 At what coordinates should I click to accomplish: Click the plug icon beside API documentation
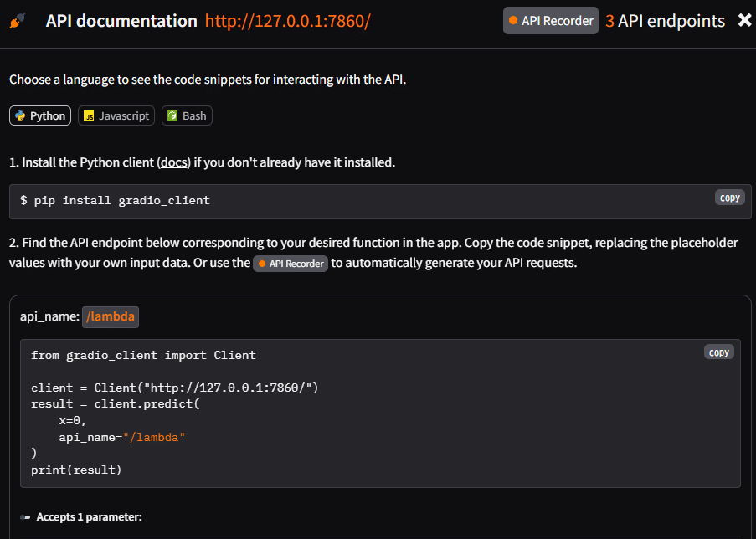pyautogui.click(x=18, y=21)
